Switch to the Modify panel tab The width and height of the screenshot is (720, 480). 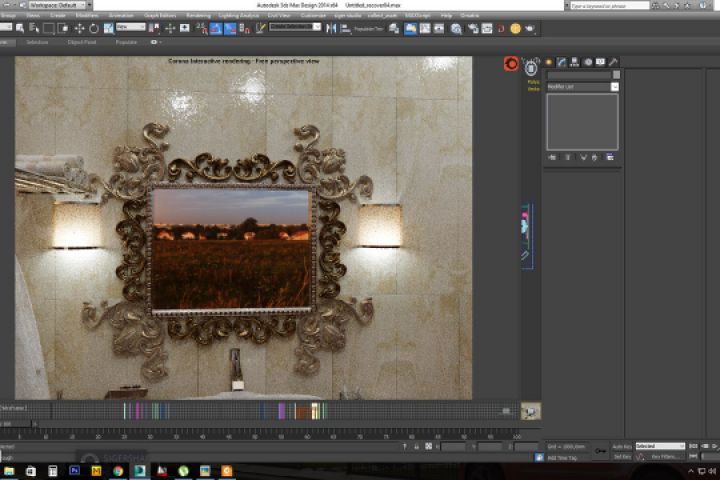(x=561, y=62)
